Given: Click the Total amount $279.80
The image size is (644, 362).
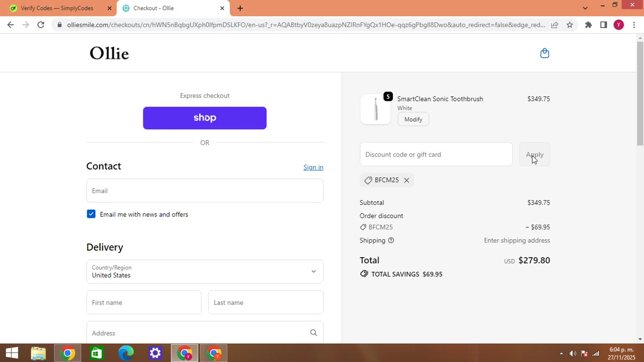Looking at the screenshot, I should 534,260.
